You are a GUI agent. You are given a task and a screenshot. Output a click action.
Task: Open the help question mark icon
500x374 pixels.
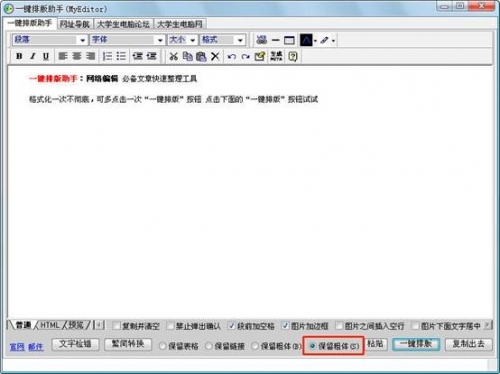[x=293, y=56]
